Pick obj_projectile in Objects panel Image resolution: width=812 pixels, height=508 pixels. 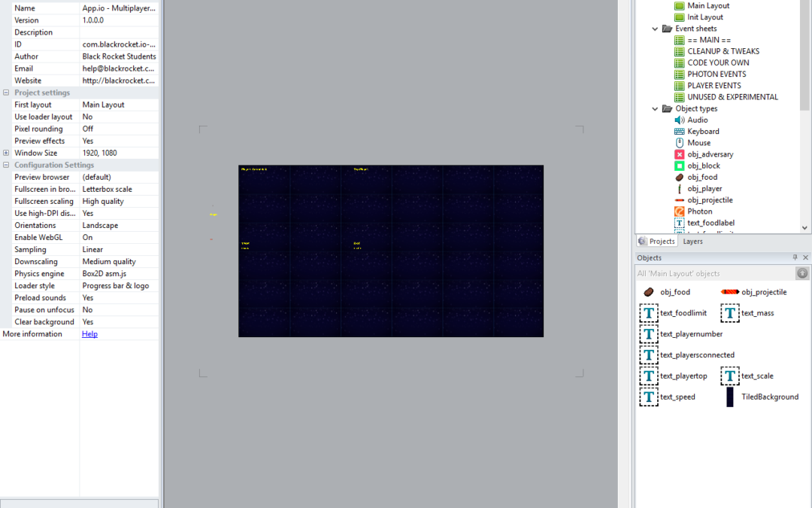[x=753, y=292]
